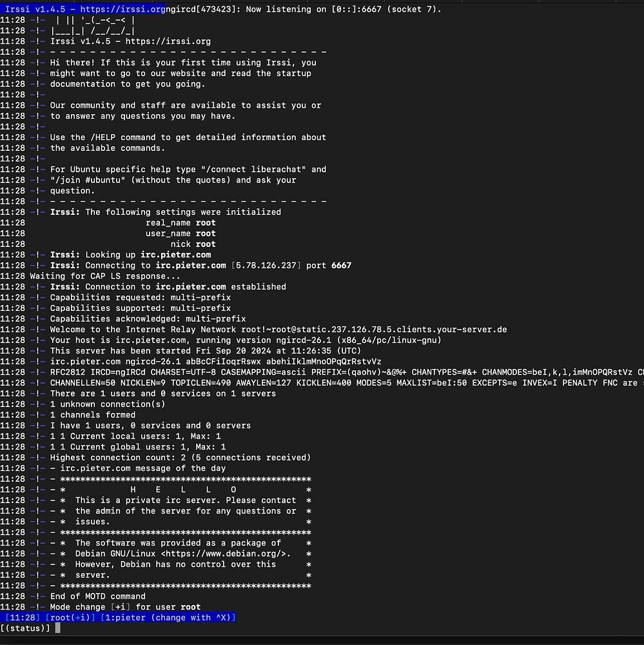The image size is (644, 645).
Task: Click 'Current local users: 1, Max: 1' line
Action: point(135,437)
